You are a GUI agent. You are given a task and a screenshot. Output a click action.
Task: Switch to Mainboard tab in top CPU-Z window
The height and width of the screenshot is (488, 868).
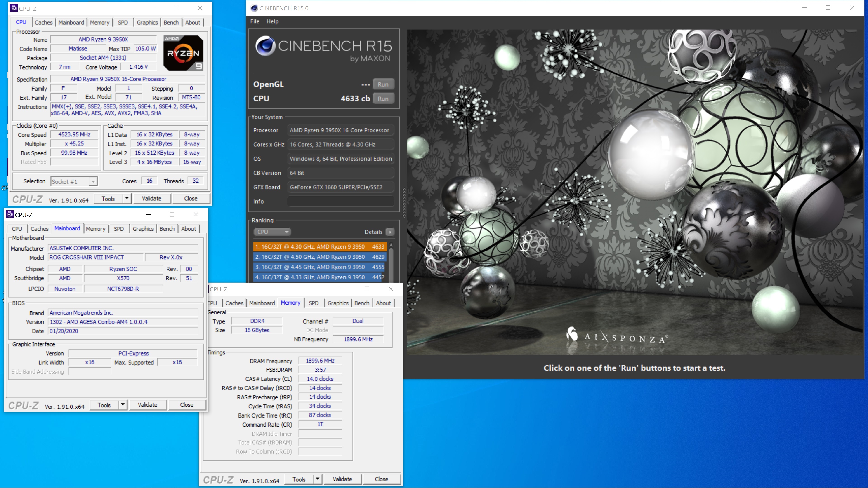tap(71, 23)
